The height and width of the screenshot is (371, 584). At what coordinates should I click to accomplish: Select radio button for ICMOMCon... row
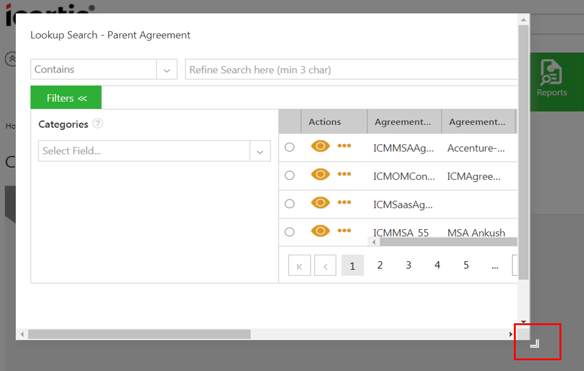point(289,175)
